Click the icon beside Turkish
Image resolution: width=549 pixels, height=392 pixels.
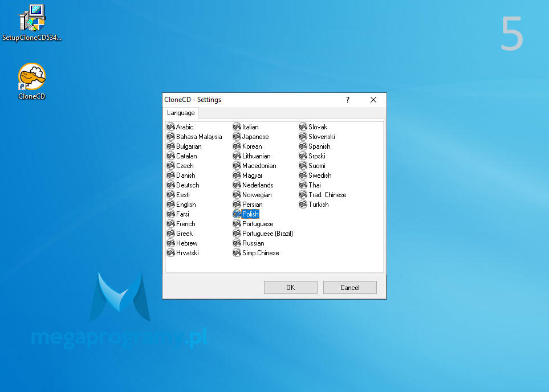point(303,204)
